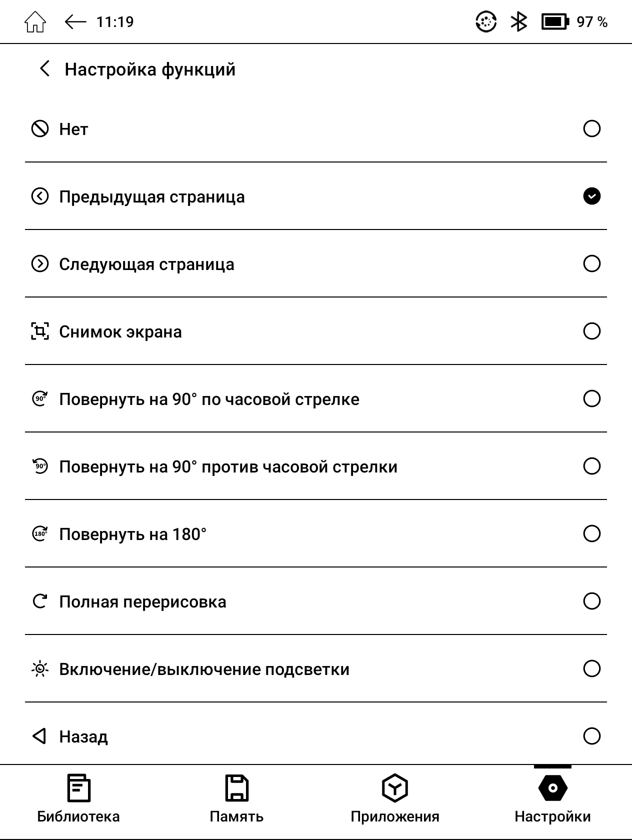
Task: Select the Нет radio button
Action: [591, 129]
